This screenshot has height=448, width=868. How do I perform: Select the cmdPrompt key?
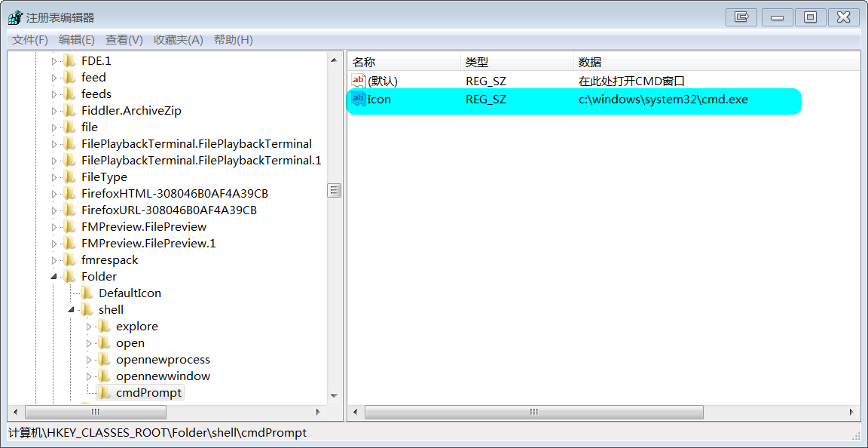point(148,392)
